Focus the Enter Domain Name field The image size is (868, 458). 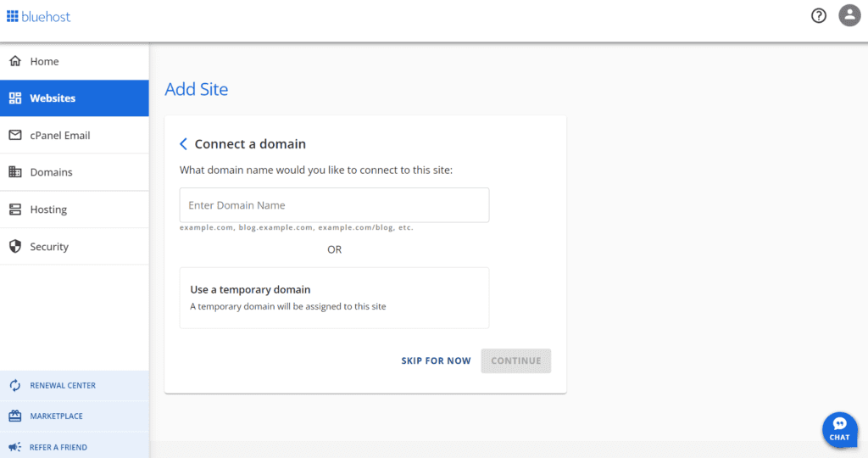(334, 205)
